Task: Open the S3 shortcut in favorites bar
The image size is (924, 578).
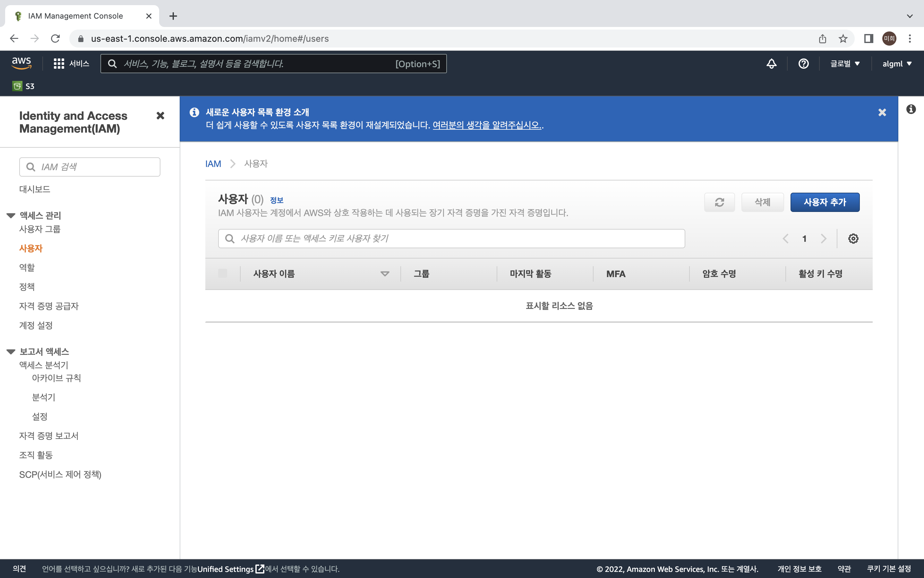Action: [x=24, y=86]
